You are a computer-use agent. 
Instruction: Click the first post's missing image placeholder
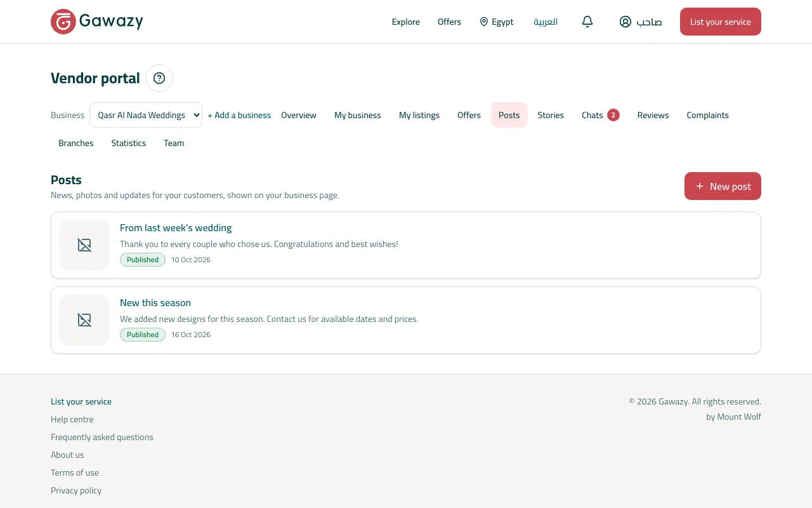coord(84,245)
